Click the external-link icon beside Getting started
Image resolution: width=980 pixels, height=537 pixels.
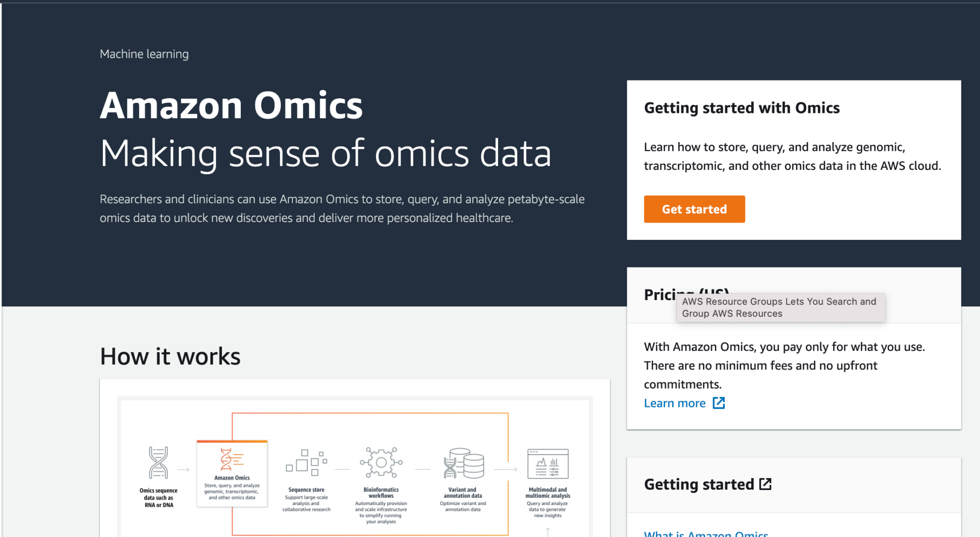click(766, 483)
